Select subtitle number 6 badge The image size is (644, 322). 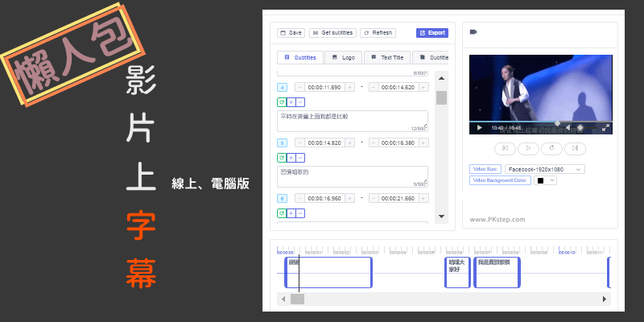pos(283,198)
